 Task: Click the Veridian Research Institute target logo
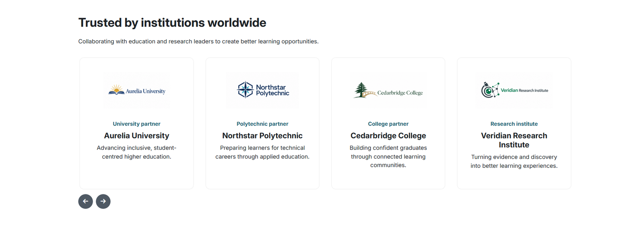click(514, 90)
